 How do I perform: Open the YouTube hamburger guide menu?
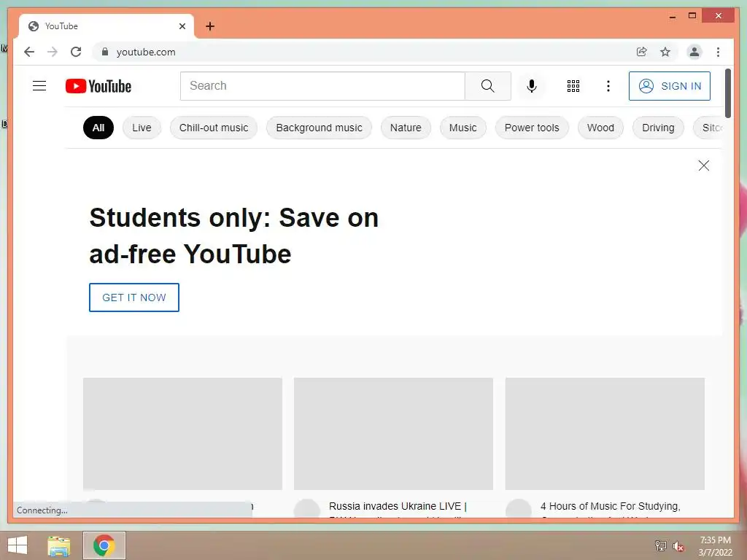click(x=39, y=86)
